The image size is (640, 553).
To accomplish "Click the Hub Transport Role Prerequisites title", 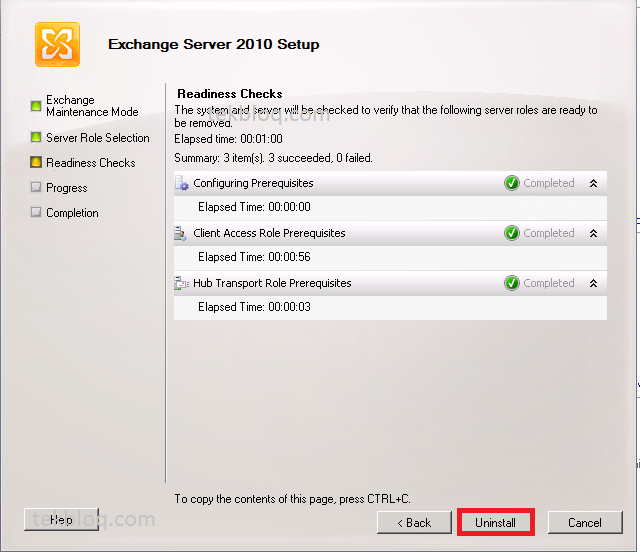I will coord(272,283).
